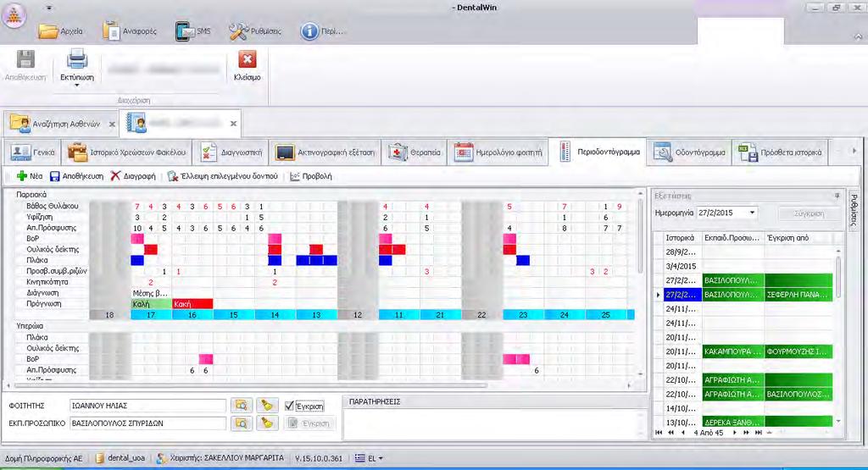Go to last exam record in navigator
This screenshot has height=470, width=868.
pos(759,433)
